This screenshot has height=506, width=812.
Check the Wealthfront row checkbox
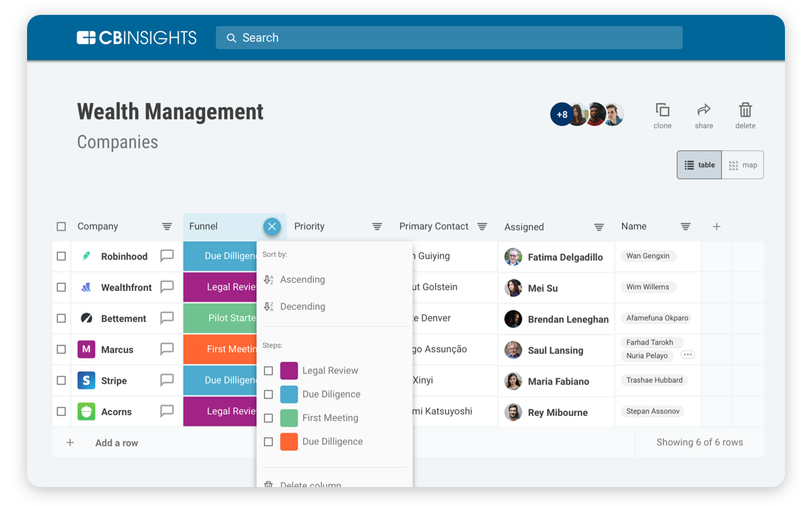62,287
